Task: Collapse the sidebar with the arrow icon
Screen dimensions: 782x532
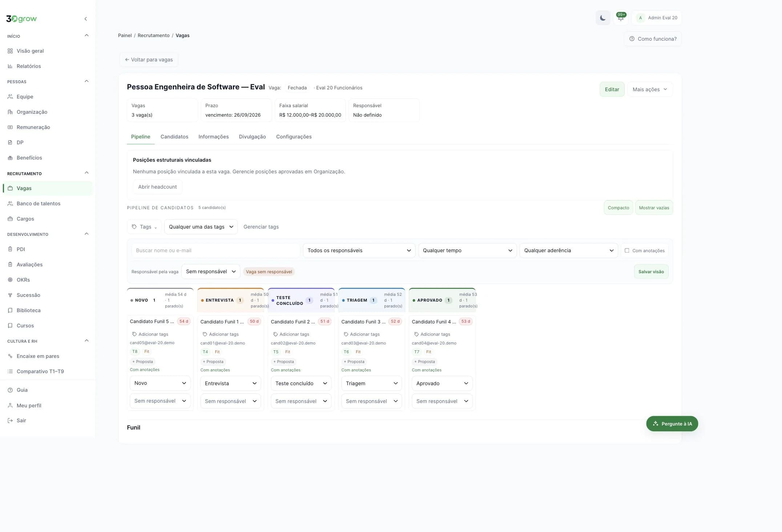Action: [86, 19]
